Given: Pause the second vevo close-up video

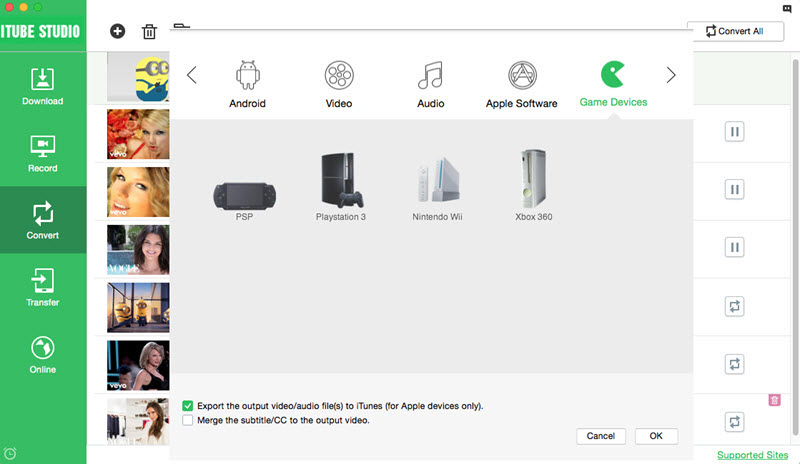Looking at the screenshot, I should [x=734, y=189].
